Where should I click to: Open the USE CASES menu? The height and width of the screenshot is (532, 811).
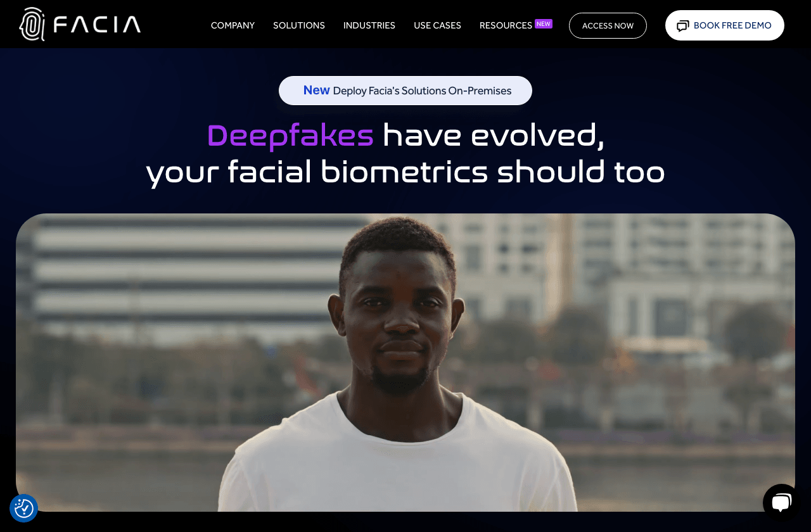coord(437,25)
